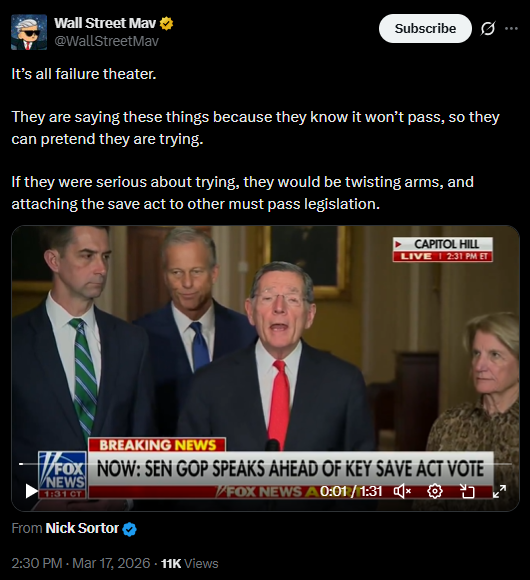The width and height of the screenshot is (530, 580).
Task: Toggle picture-in-picture mode icon
Action: 467,491
